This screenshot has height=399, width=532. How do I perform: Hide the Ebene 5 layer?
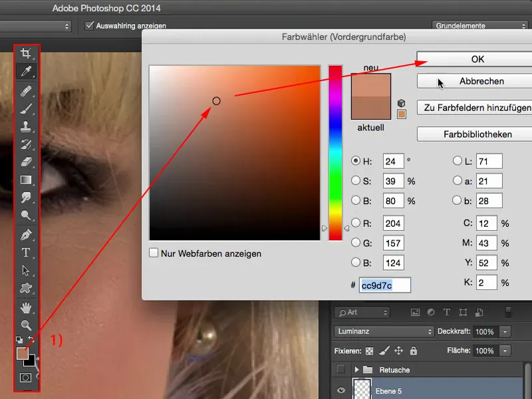[341, 391]
